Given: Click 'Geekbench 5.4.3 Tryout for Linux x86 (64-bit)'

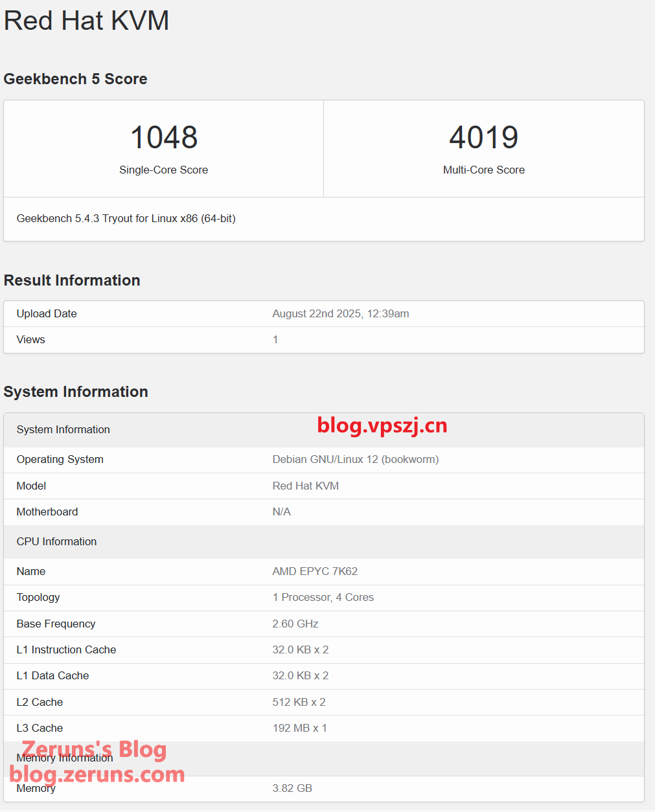Looking at the screenshot, I should pos(126,219).
